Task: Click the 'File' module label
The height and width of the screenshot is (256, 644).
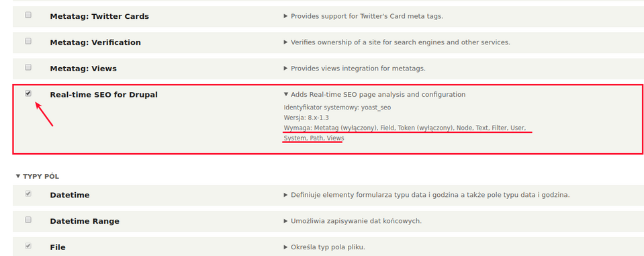Action: [x=58, y=247]
